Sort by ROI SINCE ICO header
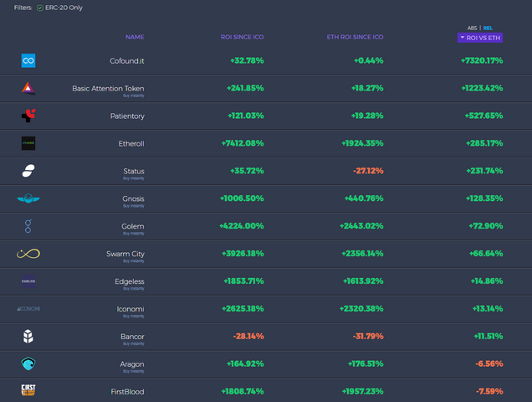Viewport: 532px width, 402px height. click(x=243, y=37)
